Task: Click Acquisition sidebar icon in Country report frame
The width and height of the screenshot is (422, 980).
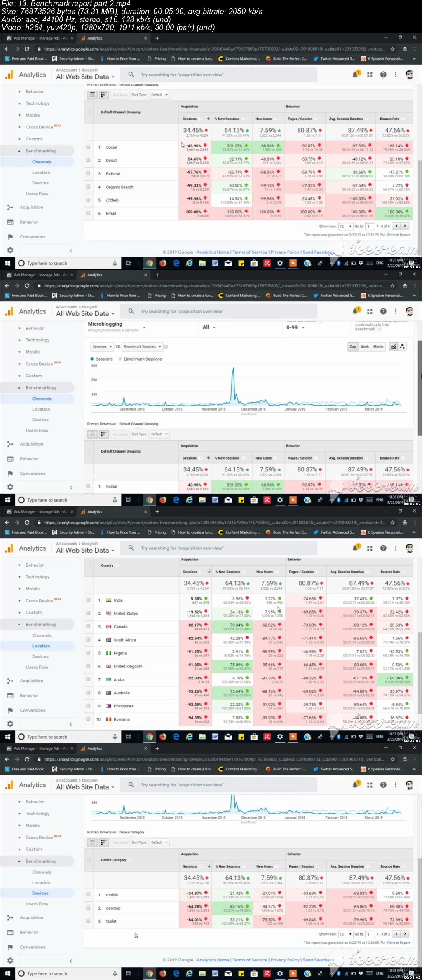Action: pyautogui.click(x=10, y=681)
